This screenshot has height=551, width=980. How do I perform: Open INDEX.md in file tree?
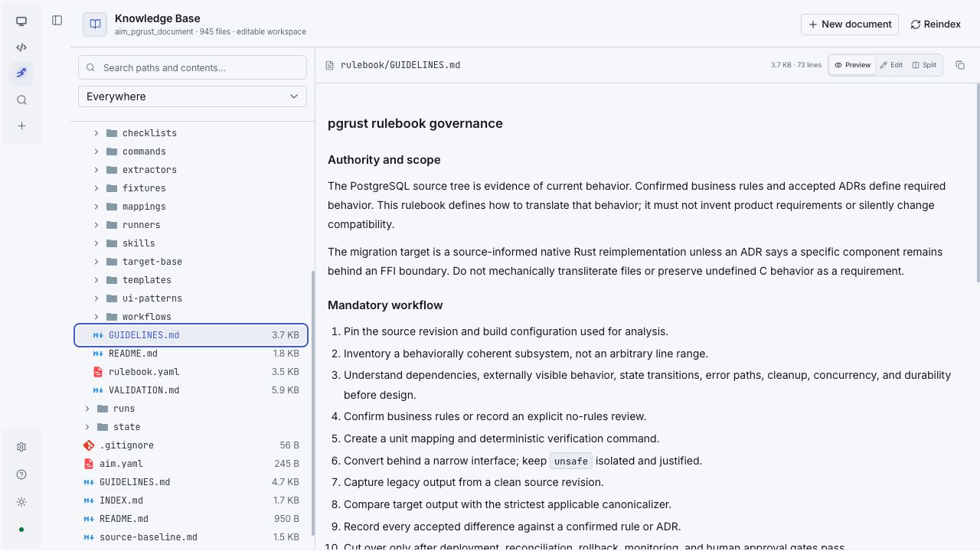(191, 500)
